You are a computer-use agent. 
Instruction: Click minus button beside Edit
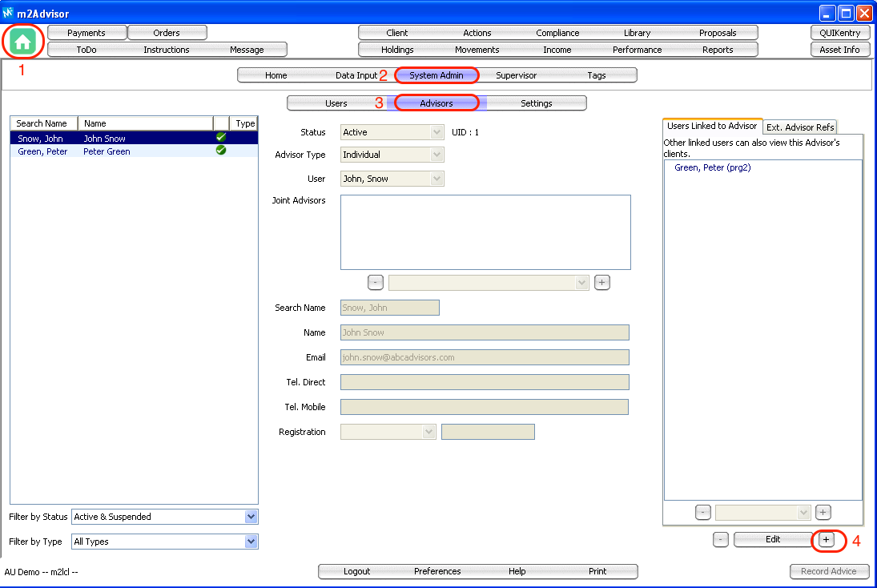pos(721,540)
